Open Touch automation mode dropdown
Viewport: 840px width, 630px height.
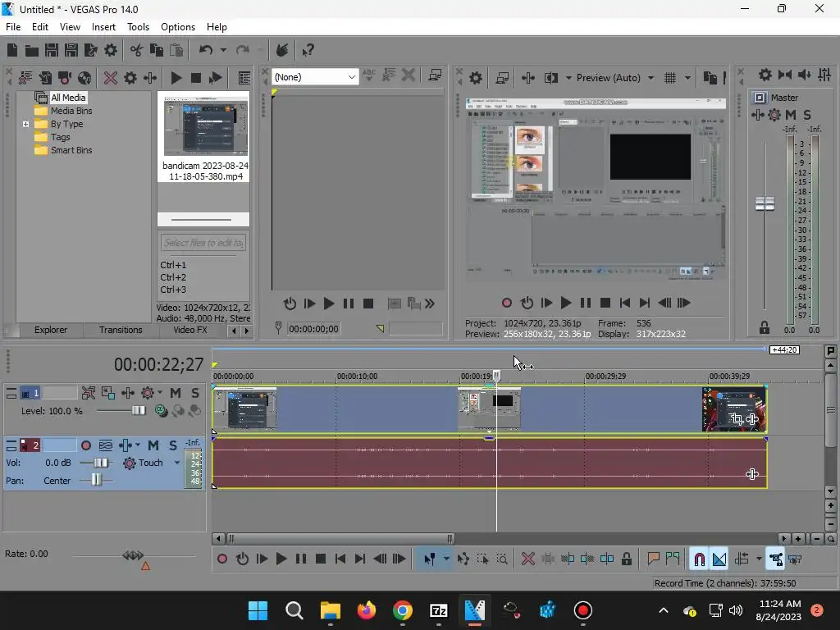[177, 463]
